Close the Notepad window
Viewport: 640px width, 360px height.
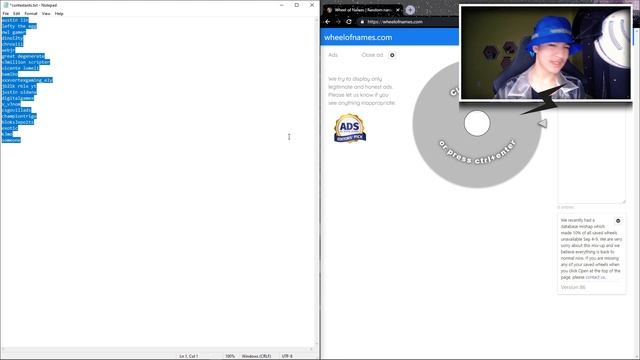pos(312,5)
